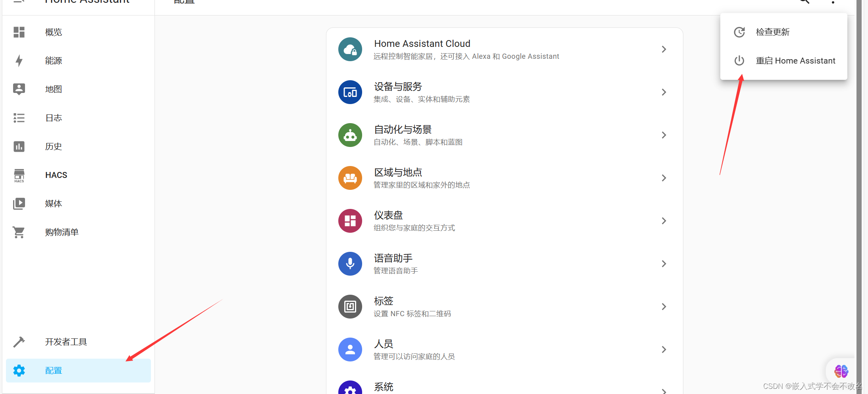This screenshot has width=868, height=394.
Task: Click the 人员 person icon
Action: pos(350,350)
